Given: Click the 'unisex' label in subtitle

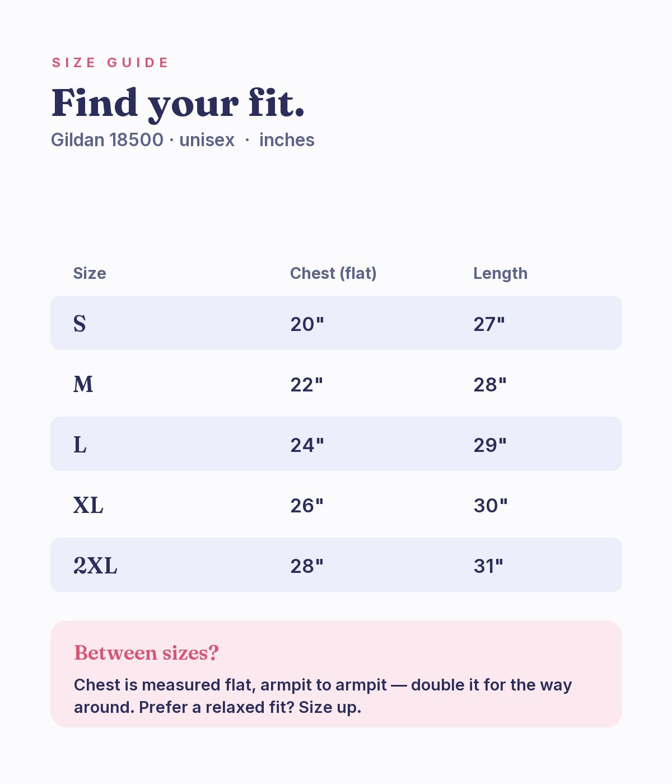Looking at the screenshot, I should tap(207, 139).
